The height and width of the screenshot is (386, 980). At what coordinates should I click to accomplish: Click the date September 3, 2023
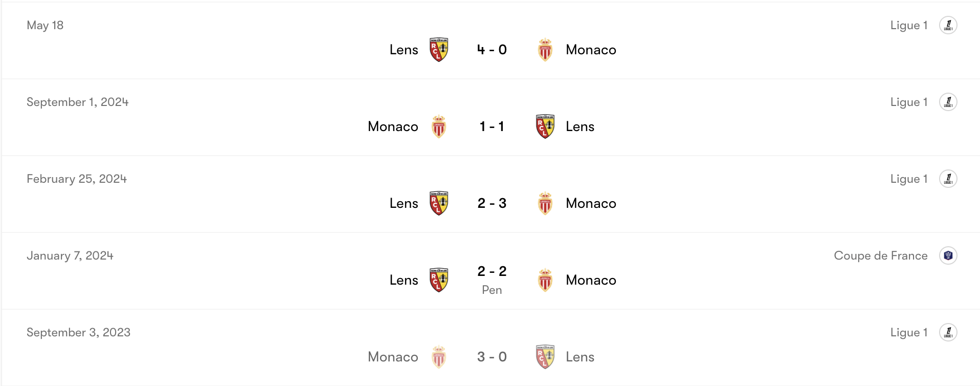coord(79,332)
